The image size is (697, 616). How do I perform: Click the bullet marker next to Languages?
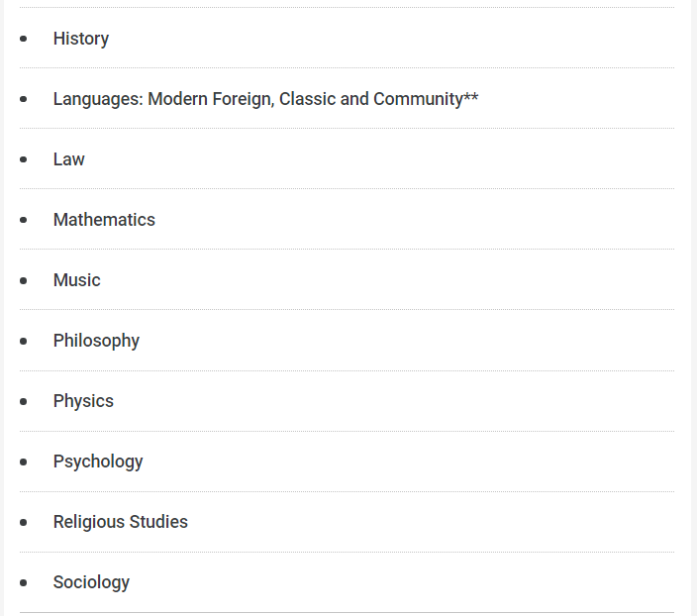tap(24, 100)
